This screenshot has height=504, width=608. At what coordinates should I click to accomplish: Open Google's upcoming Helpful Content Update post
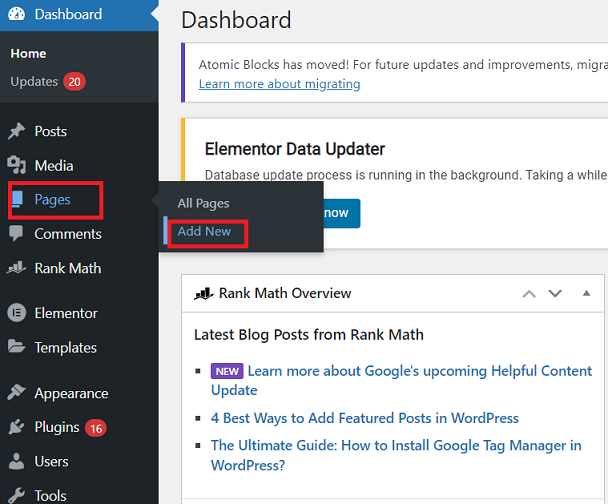coord(401,380)
